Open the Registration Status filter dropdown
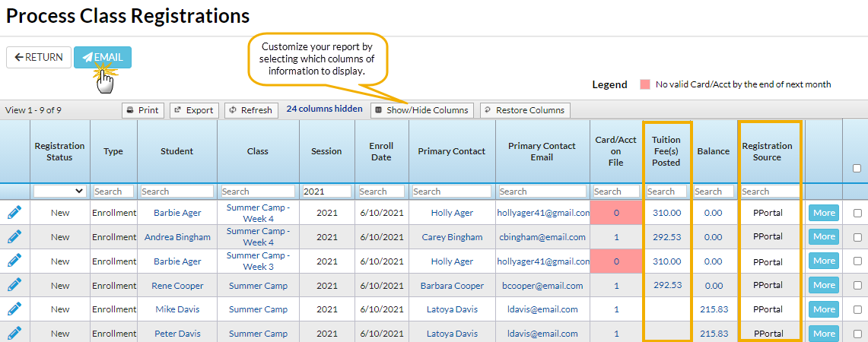This screenshot has width=868, height=342. click(x=60, y=191)
